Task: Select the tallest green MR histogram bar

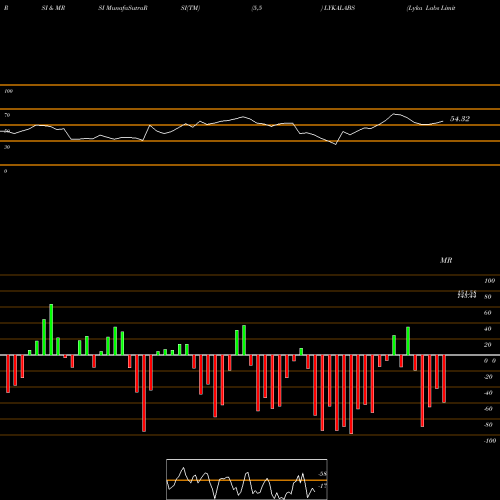Action: click(x=51, y=329)
